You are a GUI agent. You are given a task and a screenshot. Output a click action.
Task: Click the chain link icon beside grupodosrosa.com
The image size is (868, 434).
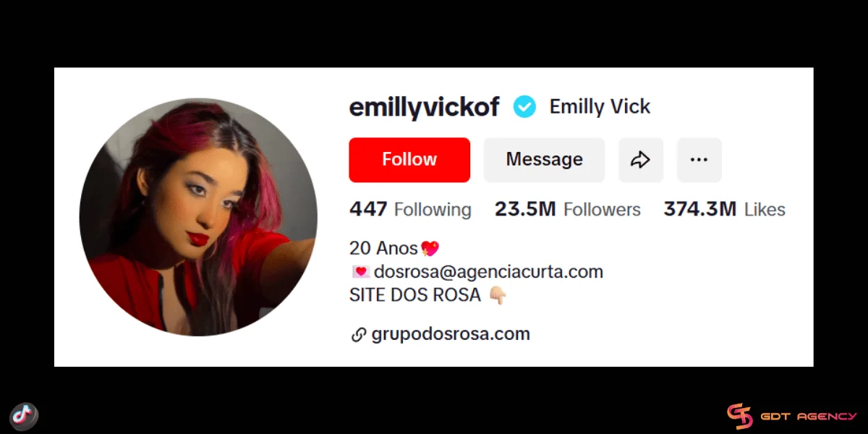tap(358, 335)
